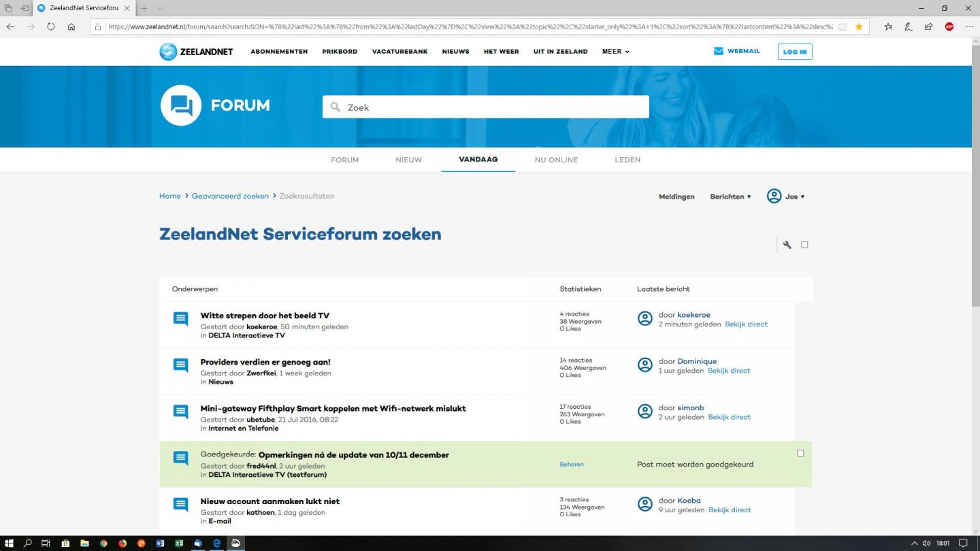Open Firefox from the taskbar

[x=122, y=544]
